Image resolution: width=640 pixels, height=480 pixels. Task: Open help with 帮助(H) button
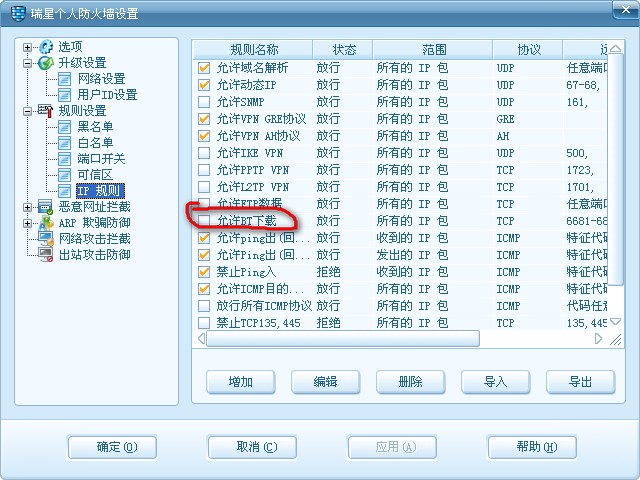[x=532, y=447]
